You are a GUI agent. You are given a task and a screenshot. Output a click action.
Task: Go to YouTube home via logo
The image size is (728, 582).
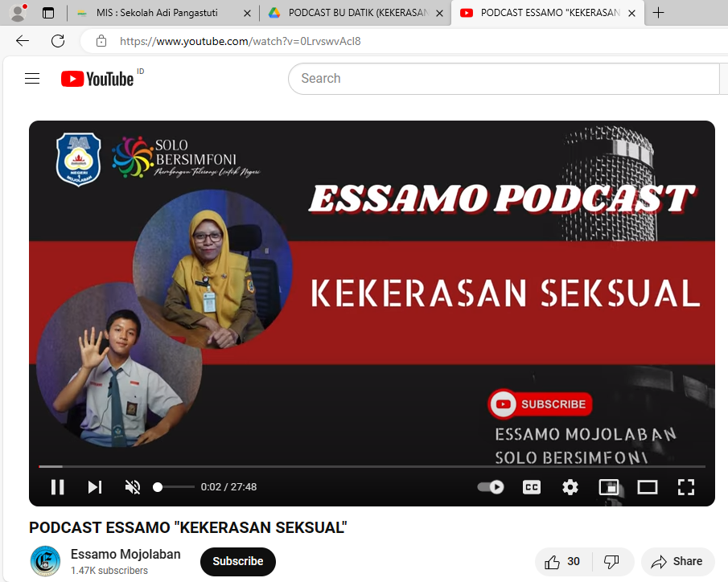click(97, 79)
